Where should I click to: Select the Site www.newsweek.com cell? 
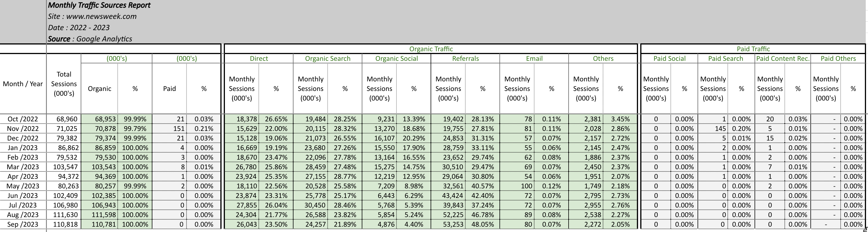pos(92,17)
